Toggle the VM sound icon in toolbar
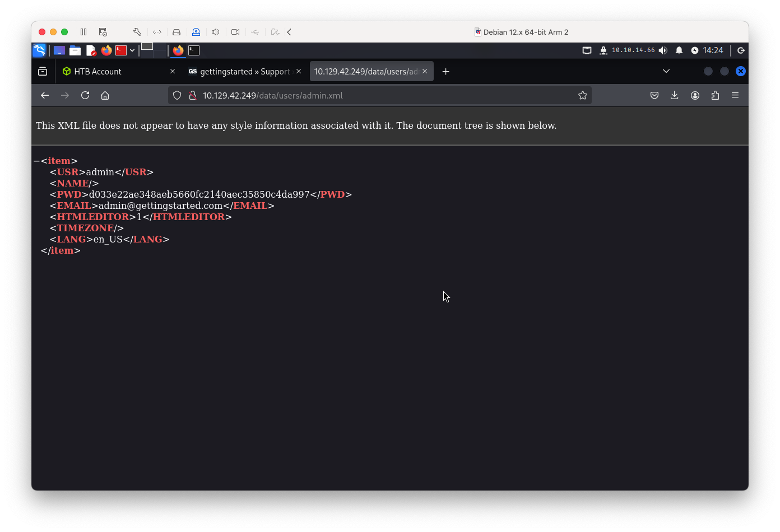780x532 pixels. coord(215,32)
